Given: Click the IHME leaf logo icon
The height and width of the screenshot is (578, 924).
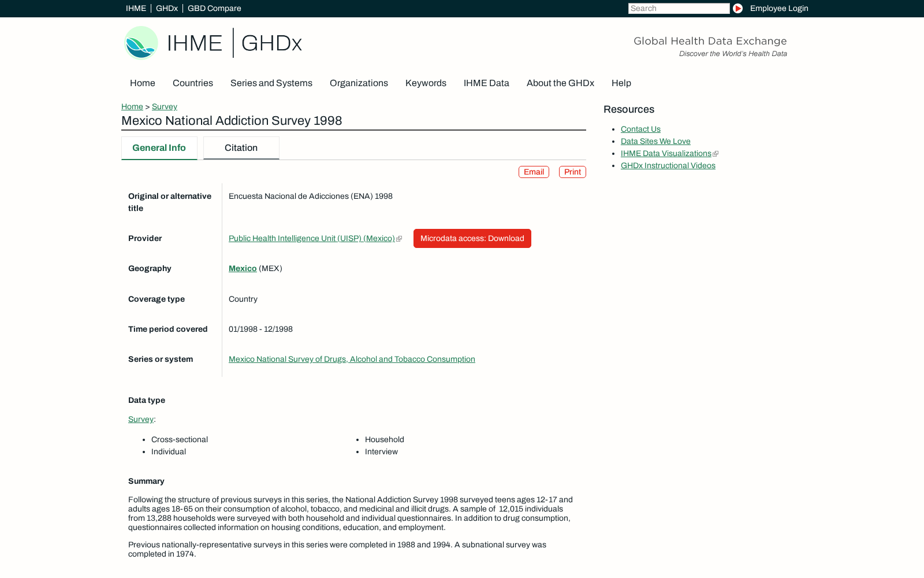Looking at the screenshot, I should coord(141,43).
